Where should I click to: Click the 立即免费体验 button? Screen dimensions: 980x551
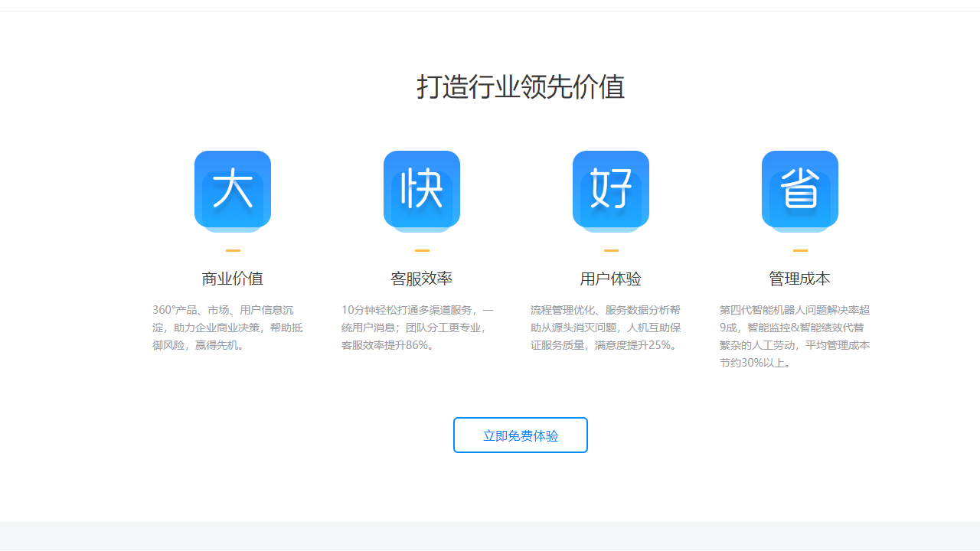521,435
